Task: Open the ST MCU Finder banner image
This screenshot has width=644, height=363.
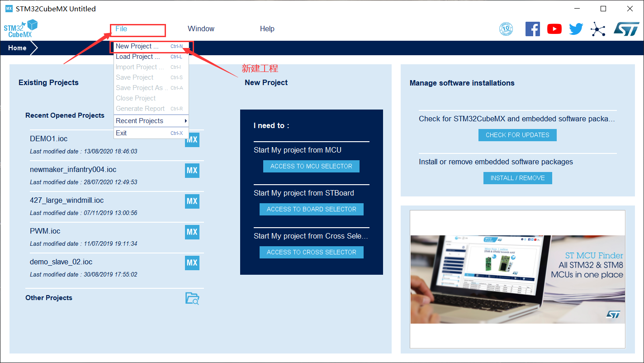Action: click(x=517, y=279)
